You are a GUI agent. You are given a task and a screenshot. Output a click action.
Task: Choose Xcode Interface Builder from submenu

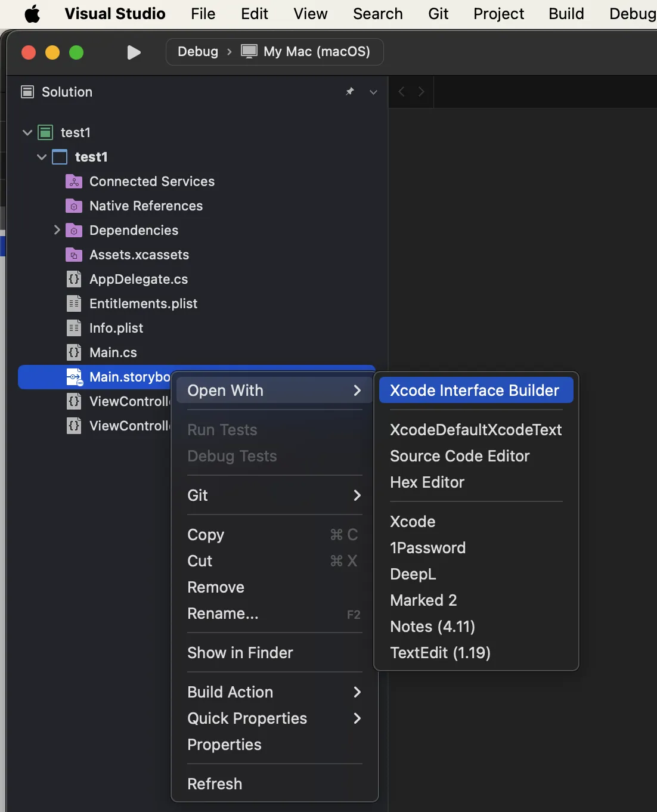point(475,390)
